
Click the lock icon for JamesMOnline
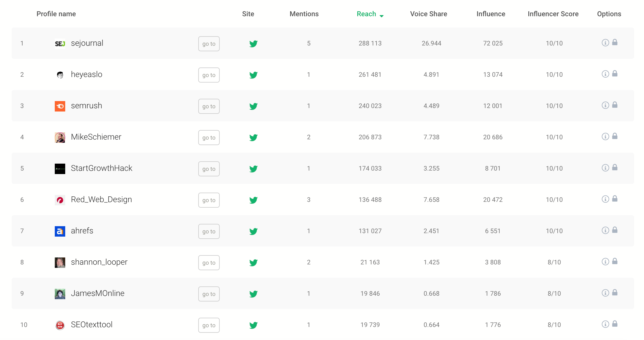tap(615, 293)
